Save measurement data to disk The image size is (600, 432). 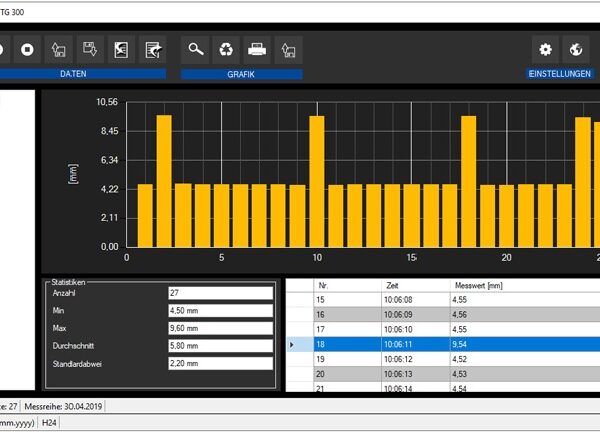pos(90,50)
